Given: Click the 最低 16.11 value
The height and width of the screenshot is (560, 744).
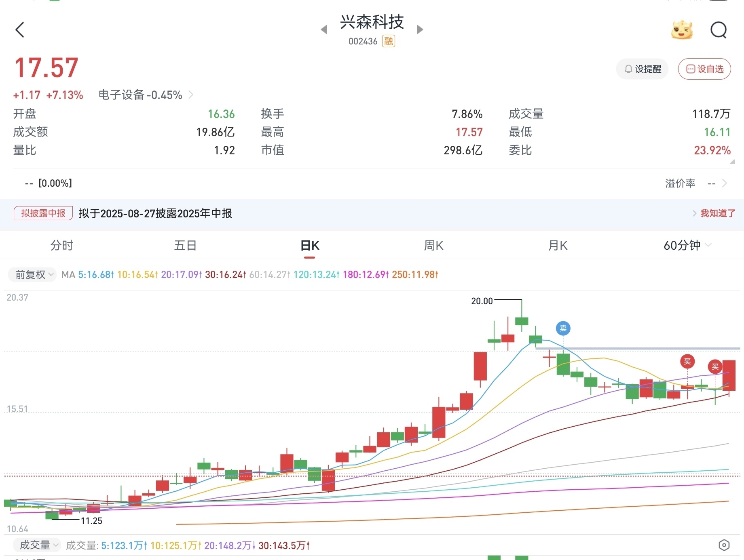Looking at the screenshot, I should pos(717,132).
